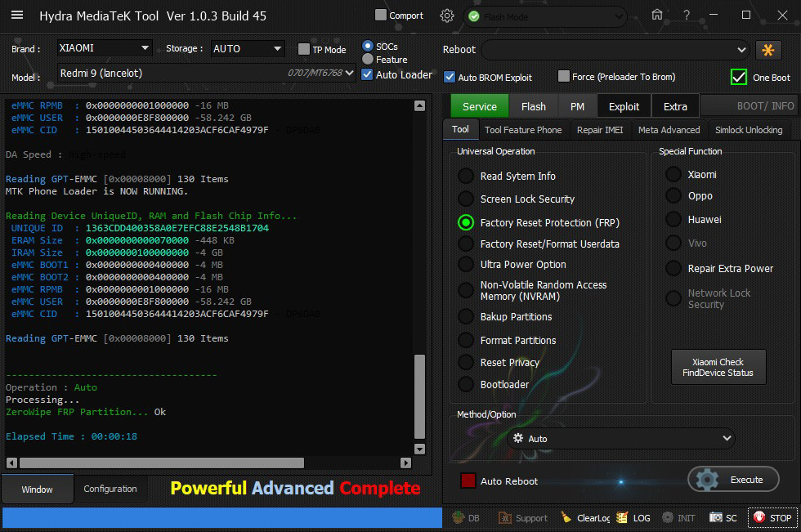Click the orange asterisk reboot button
The width and height of the screenshot is (801, 532).
(x=767, y=50)
